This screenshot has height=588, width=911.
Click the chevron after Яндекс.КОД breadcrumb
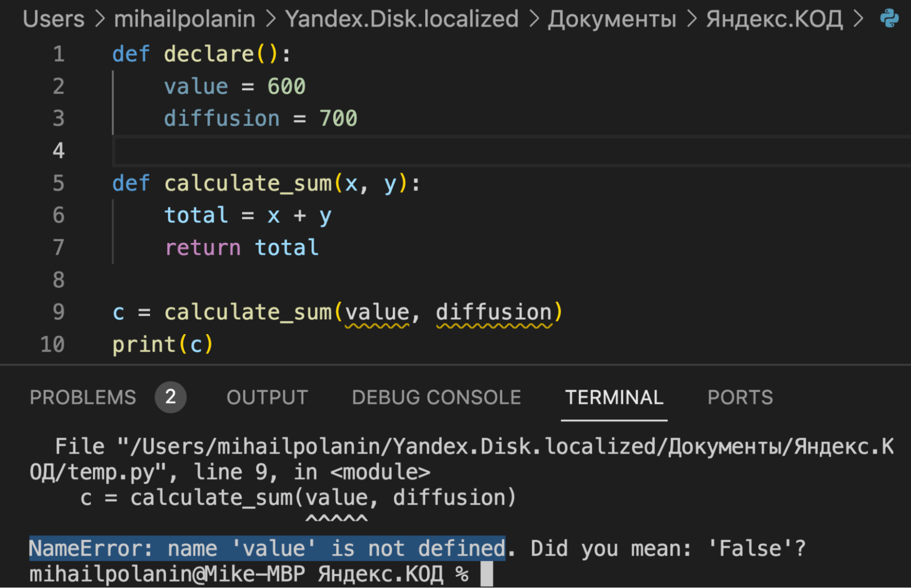click(x=858, y=19)
